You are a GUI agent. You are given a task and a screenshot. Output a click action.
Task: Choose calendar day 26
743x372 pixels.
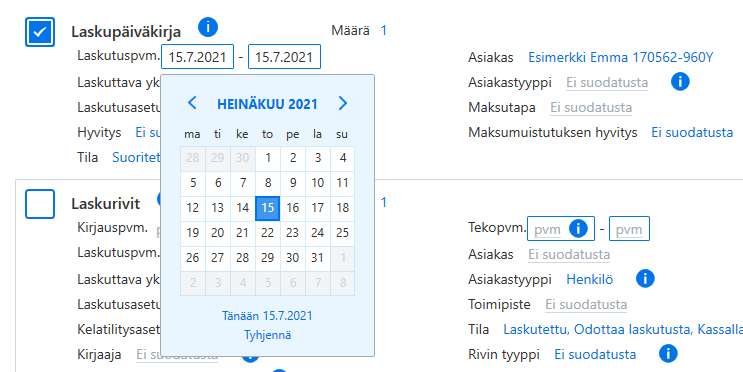click(193, 258)
